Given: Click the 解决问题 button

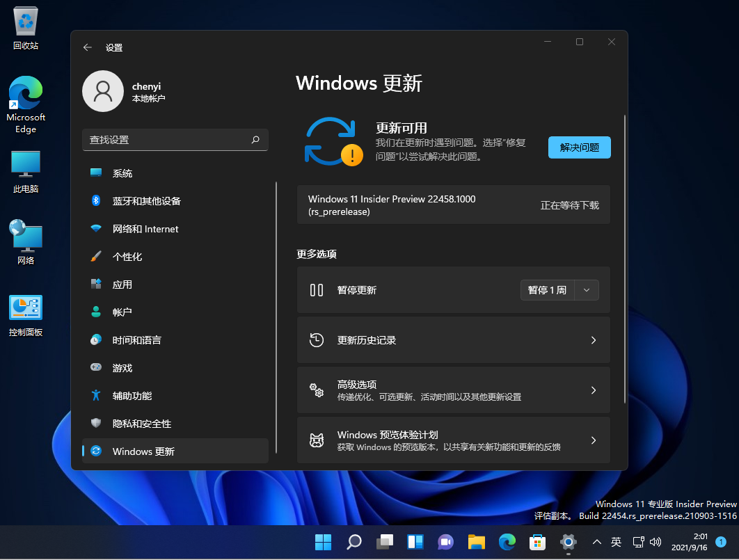Looking at the screenshot, I should tap(579, 147).
